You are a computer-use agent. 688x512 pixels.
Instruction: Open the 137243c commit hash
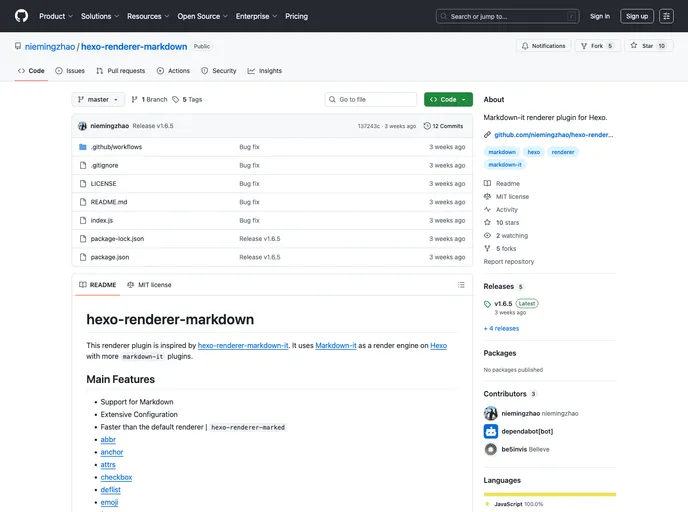pyautogui.click(x=368, y=126)
